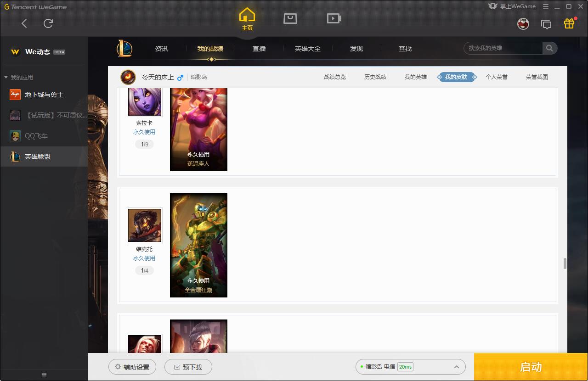Click the 维克托 hero name
Image resolution: width=588 pixels, height=381 pixels.
[x=144, y=249]
